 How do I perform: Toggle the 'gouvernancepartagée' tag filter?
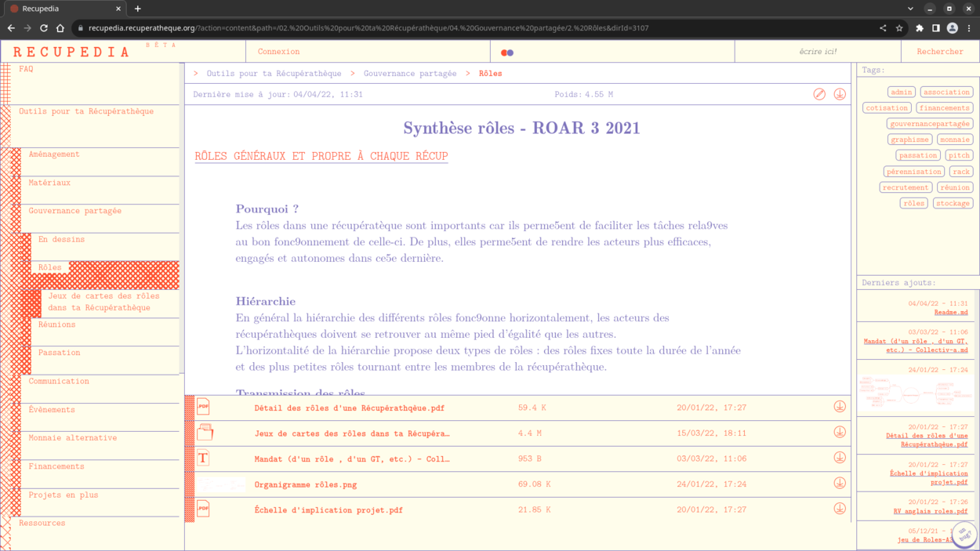[x=930, y=124]
